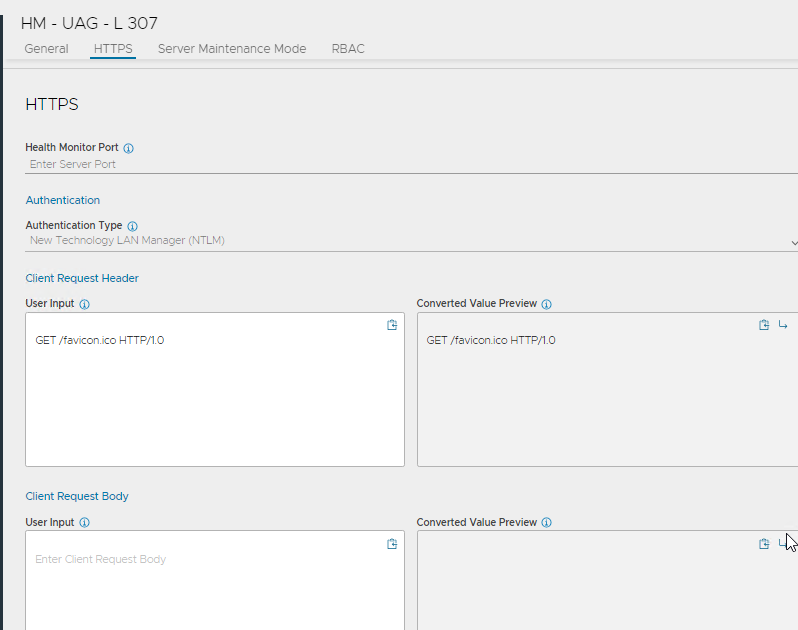This screenshot has height=630, width=798.
Task: Click the HTTPS section heading
Action: 52,104
